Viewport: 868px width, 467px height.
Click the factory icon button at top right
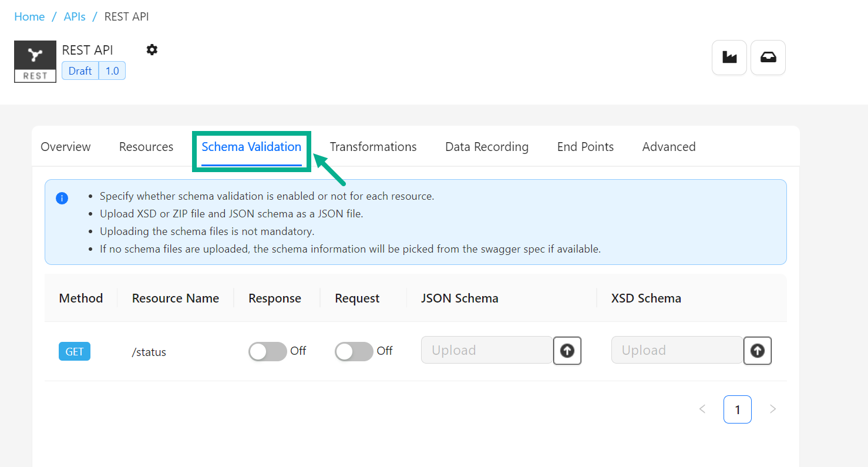(x=729, y=58)
